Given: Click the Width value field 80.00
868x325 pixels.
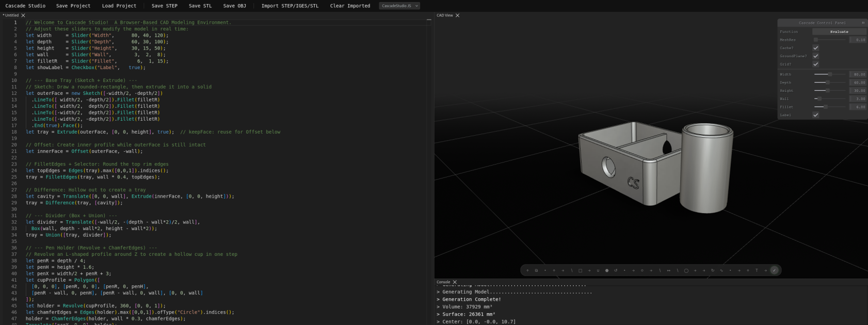Looking at the screenshot, I should click(x=858, y=74).
